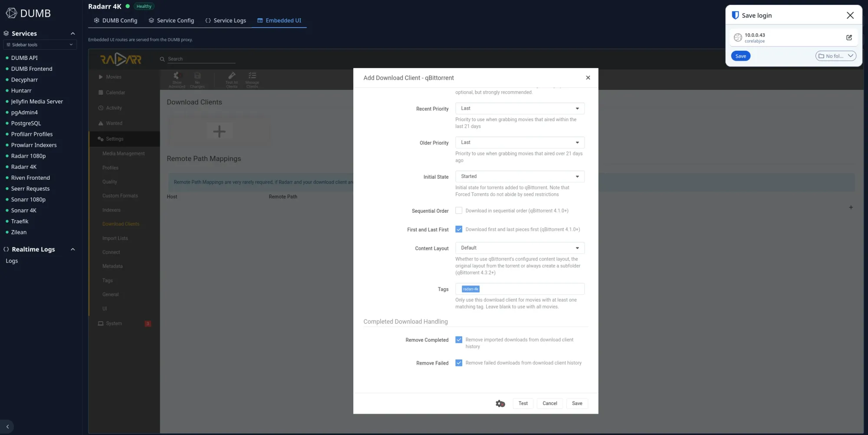Click the dialog Save button
Viewport: 868px width, 435px height.
click(577, 403)
